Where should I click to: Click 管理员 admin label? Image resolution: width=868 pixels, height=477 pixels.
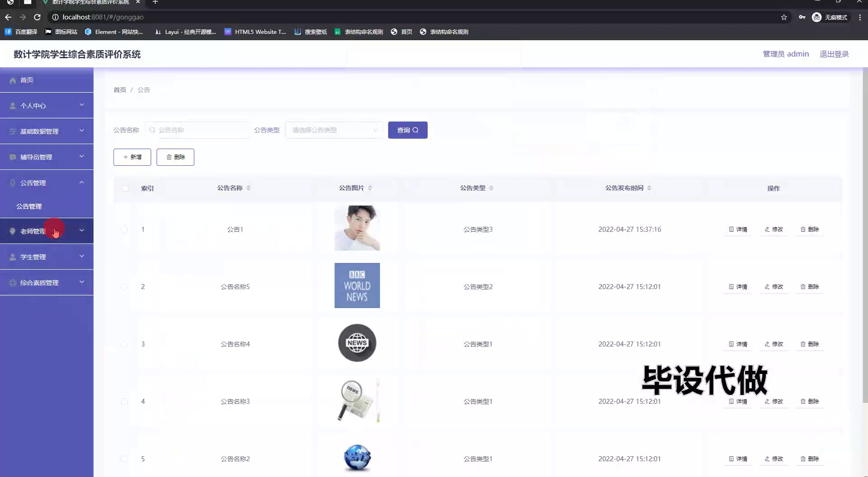786,54
